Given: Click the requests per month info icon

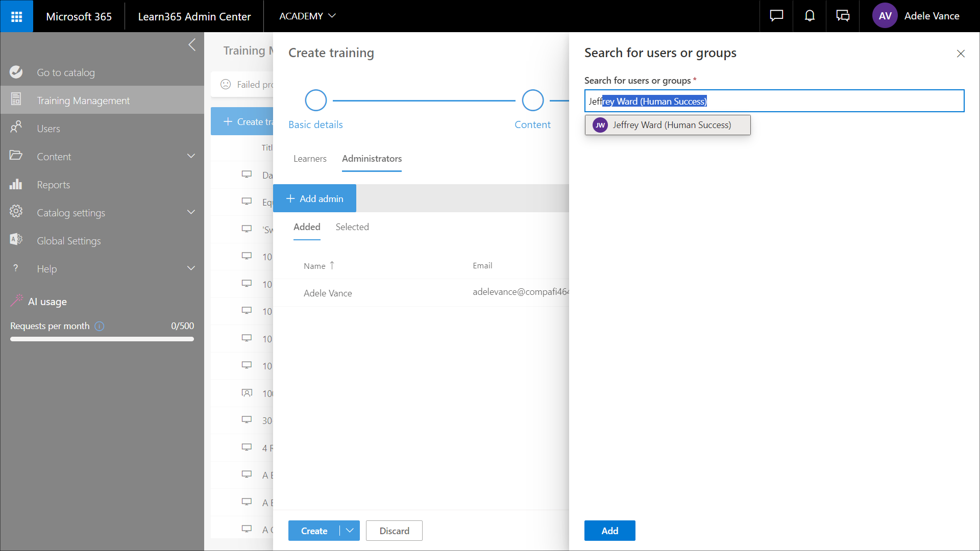Looking at the screenshot, I should click(100, 326).
